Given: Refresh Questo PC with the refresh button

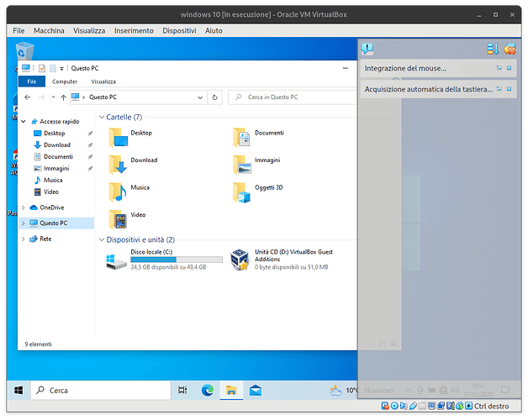Looking at the screenshot, I should 214,97.
